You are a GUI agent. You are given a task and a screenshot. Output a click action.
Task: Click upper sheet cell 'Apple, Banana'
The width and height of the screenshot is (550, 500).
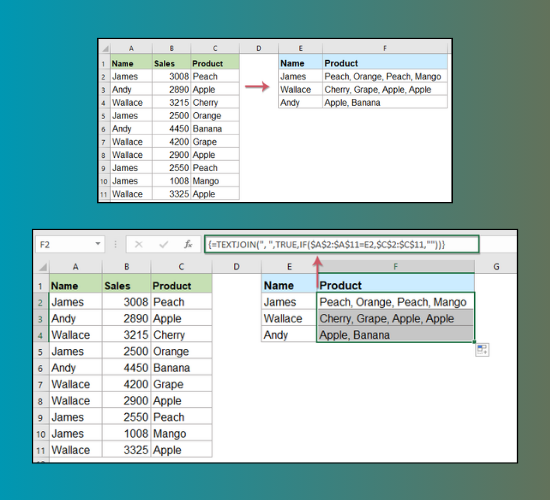tap(385, 102)
